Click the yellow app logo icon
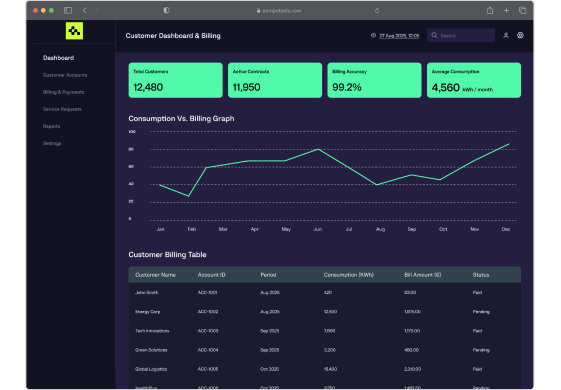This screenshot has height=390, width=561. [x=74, y=31]
